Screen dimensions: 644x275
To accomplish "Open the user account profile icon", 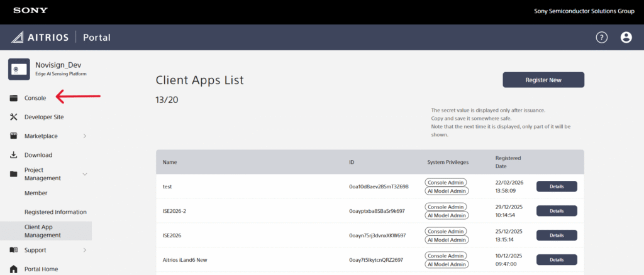I will tap(626, 37).
